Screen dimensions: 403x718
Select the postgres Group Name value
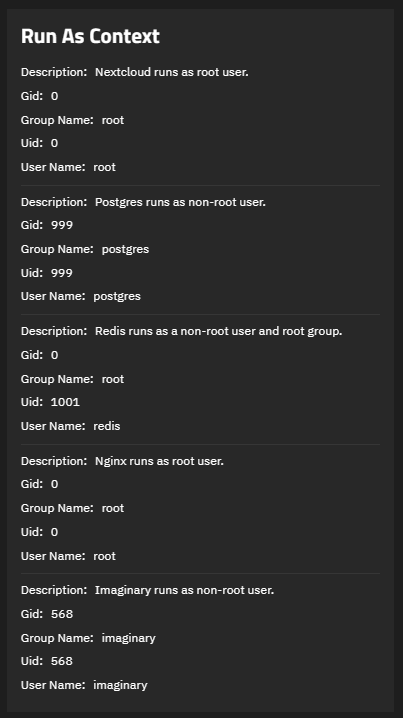tap(125, 250)
